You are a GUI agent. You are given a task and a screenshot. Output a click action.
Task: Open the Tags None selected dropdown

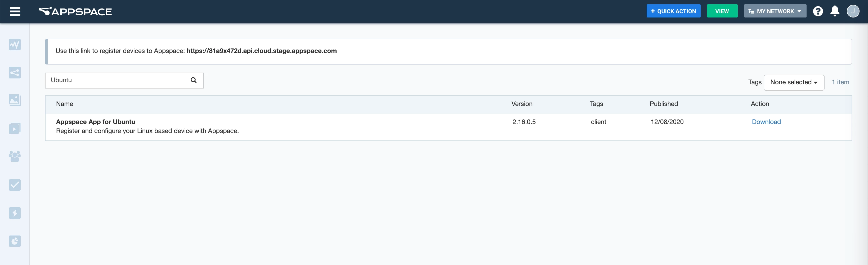pos(794,82)
